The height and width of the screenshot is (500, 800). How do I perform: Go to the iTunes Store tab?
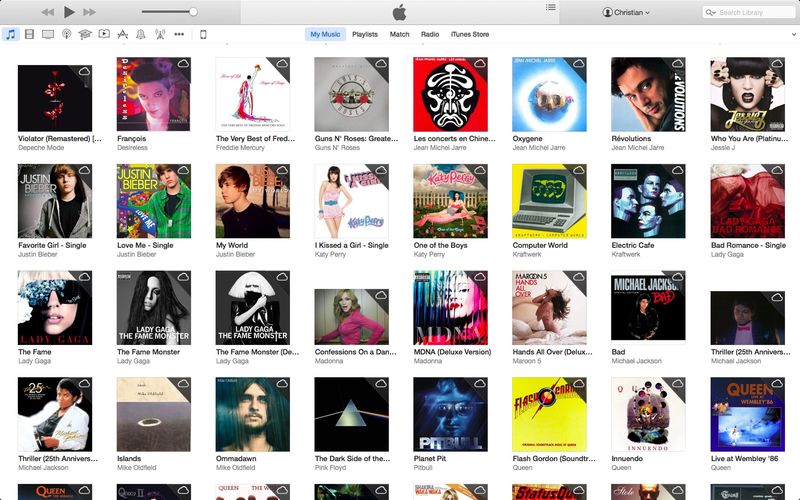tap(470, 34)
